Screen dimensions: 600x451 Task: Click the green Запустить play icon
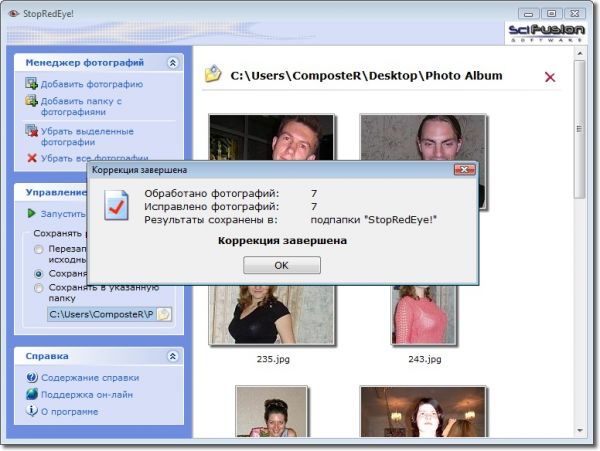(x=32, y=213)
